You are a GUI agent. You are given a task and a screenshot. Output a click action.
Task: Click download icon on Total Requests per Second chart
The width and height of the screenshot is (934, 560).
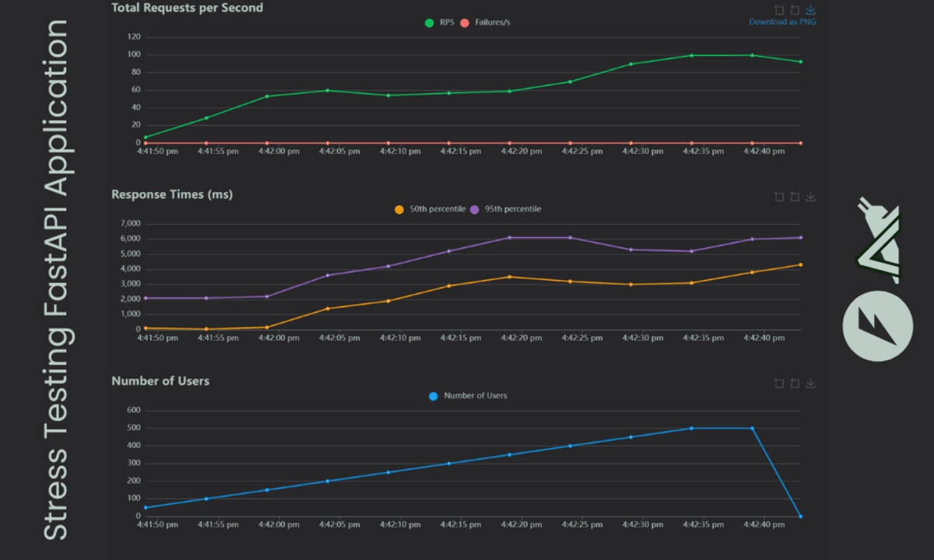[x=810, y=10]
